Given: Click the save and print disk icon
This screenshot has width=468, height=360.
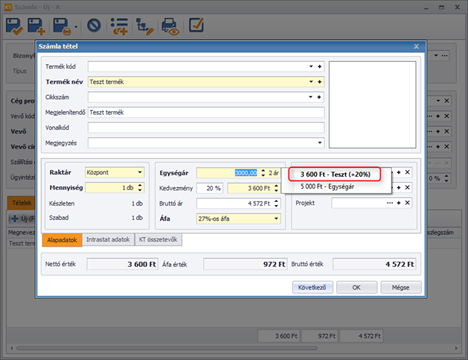Looking at the screenshot, I should 62,26.
